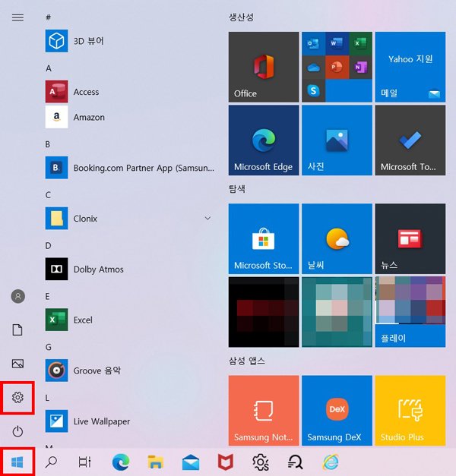Expand the Clonix folder chevron
456x476 pixels.
point(207,219)
